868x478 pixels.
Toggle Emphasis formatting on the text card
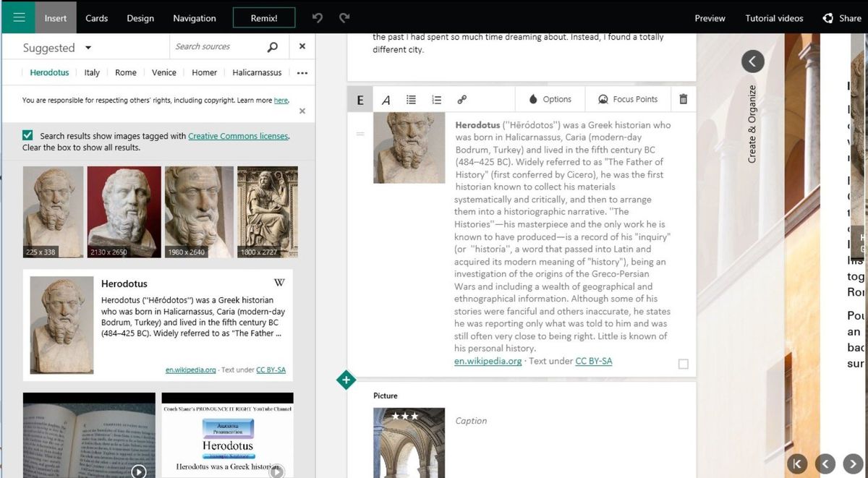[x=359, y=99]
